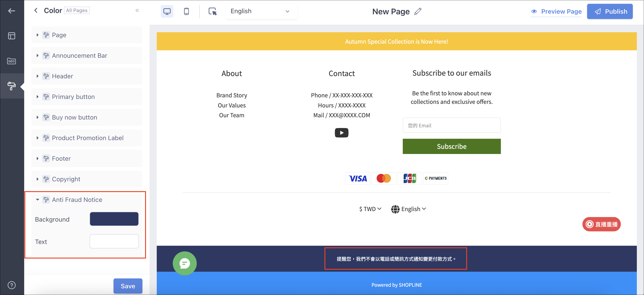Switch to mobile preview mode
The width and height of the screenshot is (644, 295).
pyautogui.click(x=186, y=11)
